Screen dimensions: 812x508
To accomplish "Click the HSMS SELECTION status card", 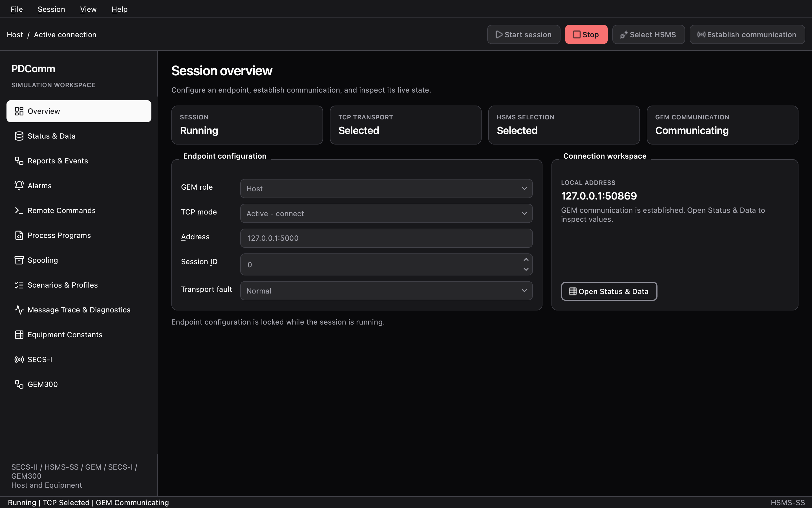I will coord(564,125).
